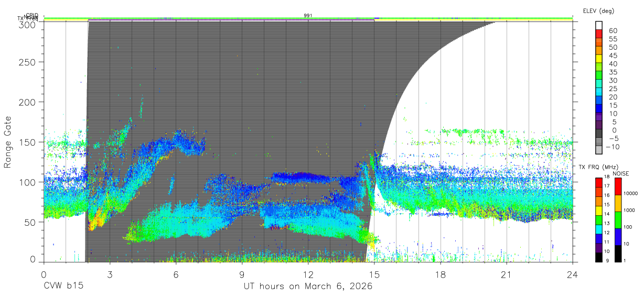
Task: Click the '991' CPID value at top
Action: click(308, 16)
